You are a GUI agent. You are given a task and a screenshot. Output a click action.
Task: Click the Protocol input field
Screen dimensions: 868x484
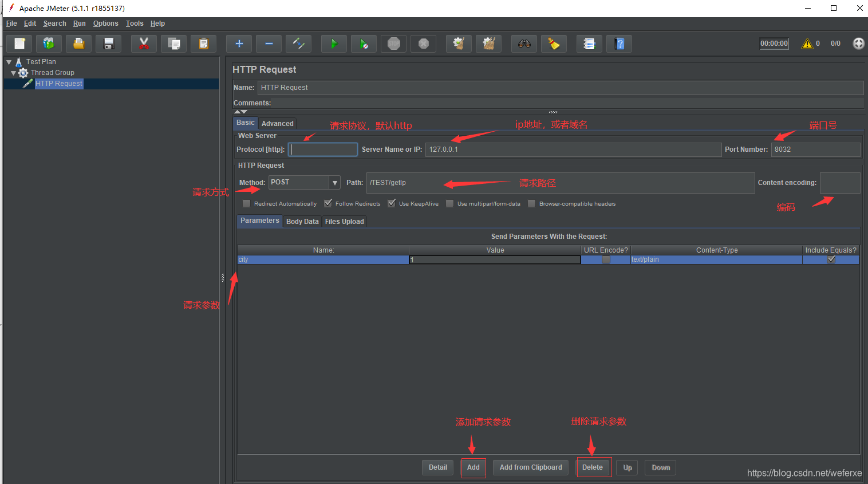[x=323, y=149]
